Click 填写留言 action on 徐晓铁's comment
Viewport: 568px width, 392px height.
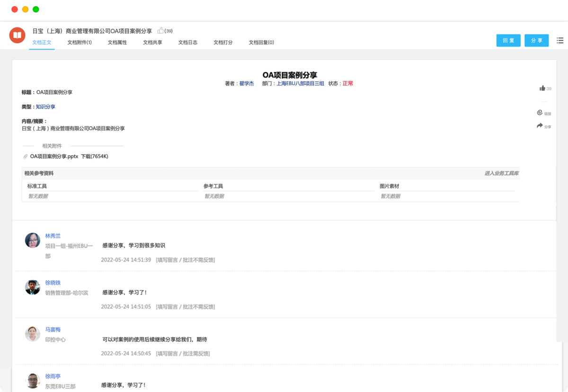pyautogui.click(x=168, y=306)
